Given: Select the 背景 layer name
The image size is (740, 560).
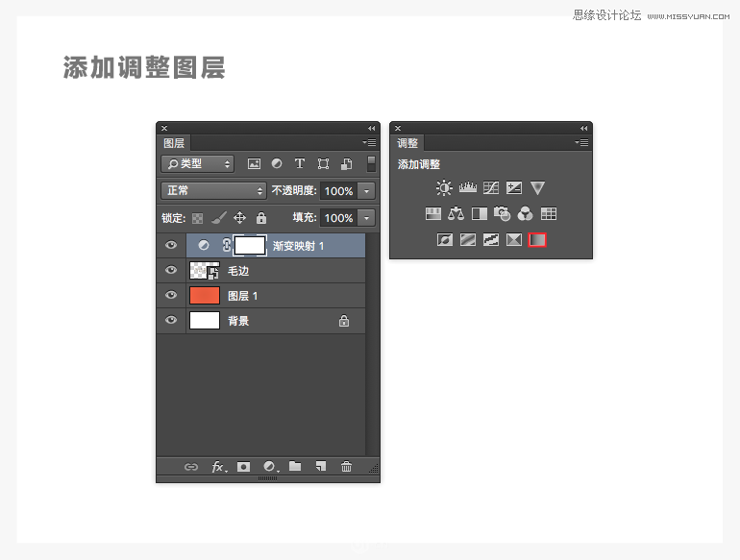Looking at the screenshot, I should coord(238,321).
